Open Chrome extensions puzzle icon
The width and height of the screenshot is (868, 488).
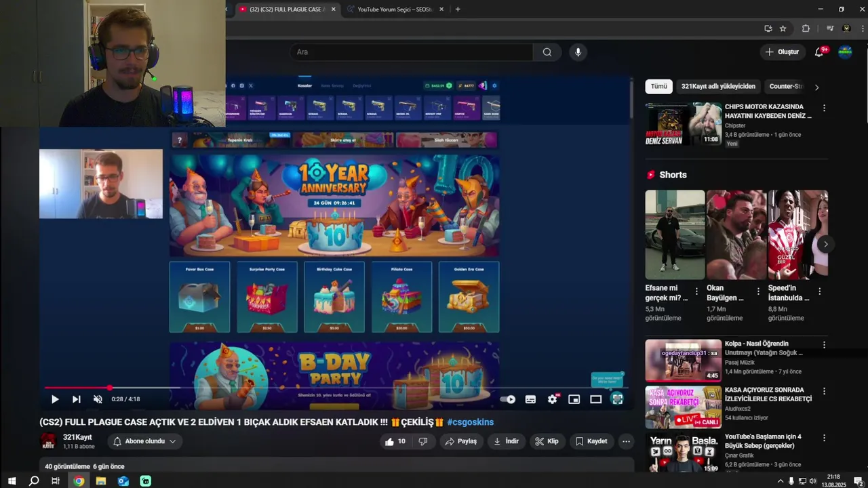806,28
